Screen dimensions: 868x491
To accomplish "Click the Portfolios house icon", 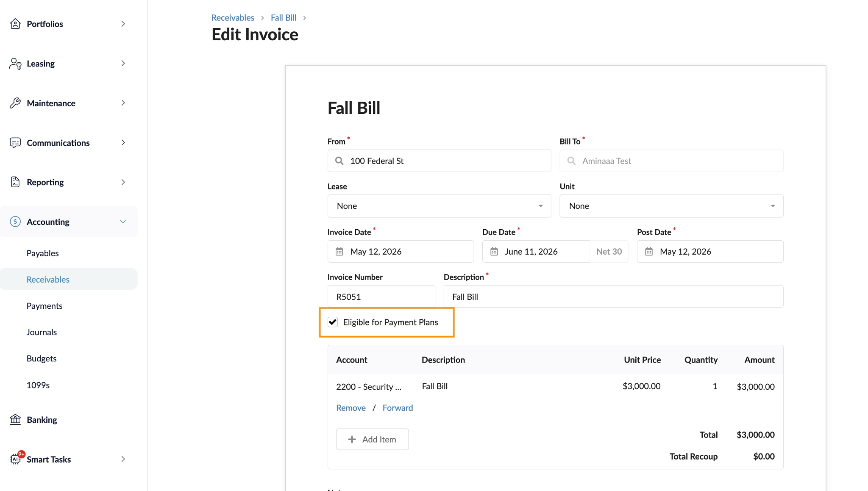I will pos(15,24).
